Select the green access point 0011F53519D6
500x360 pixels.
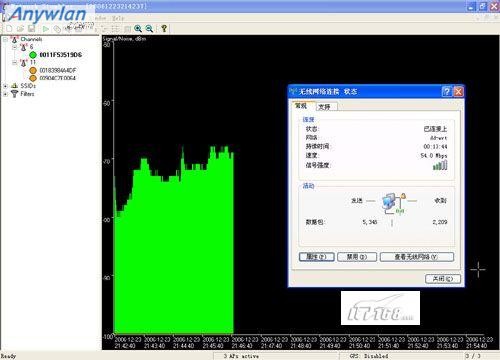[x=55, y=55]
